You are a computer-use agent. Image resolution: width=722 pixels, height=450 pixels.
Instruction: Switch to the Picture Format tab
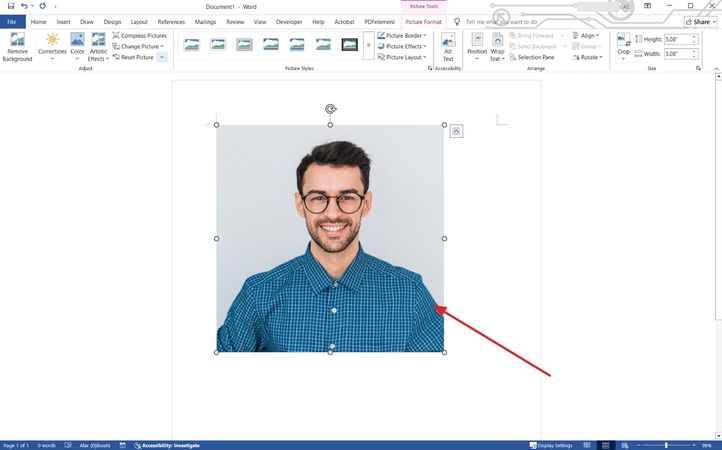point(423,22)
